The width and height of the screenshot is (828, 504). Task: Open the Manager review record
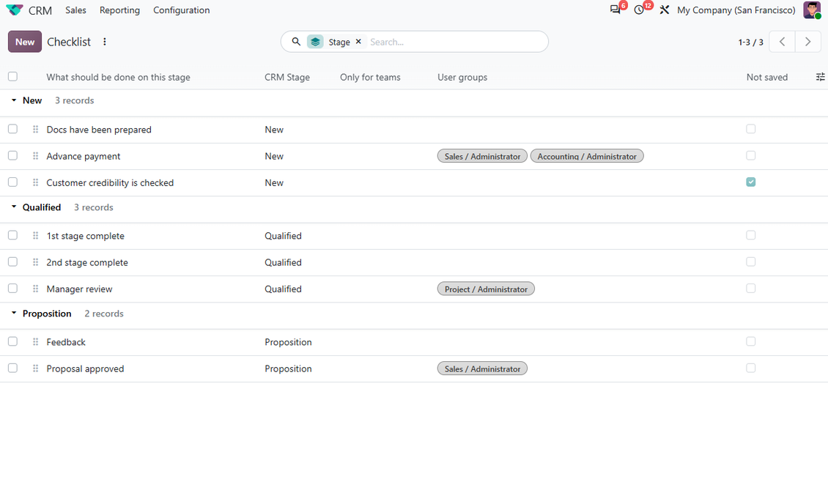pyautogui.click(x=79, y=289)
